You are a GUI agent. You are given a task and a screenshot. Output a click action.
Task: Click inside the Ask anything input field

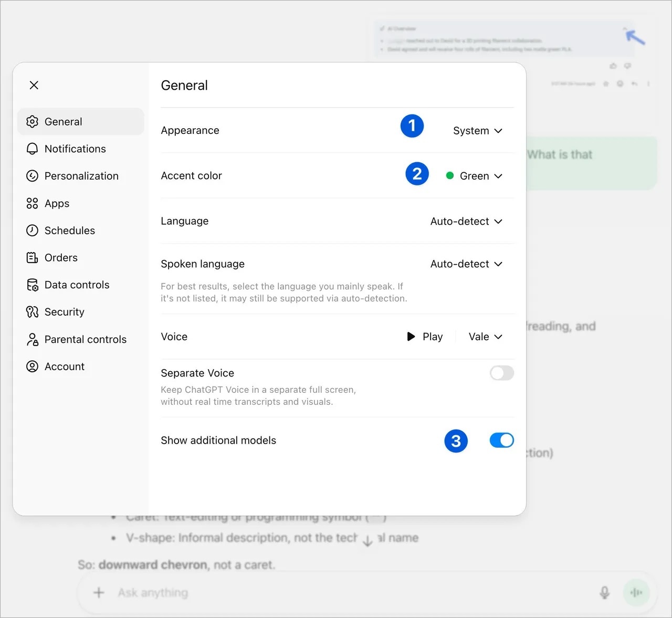click(x=210, y=592)
